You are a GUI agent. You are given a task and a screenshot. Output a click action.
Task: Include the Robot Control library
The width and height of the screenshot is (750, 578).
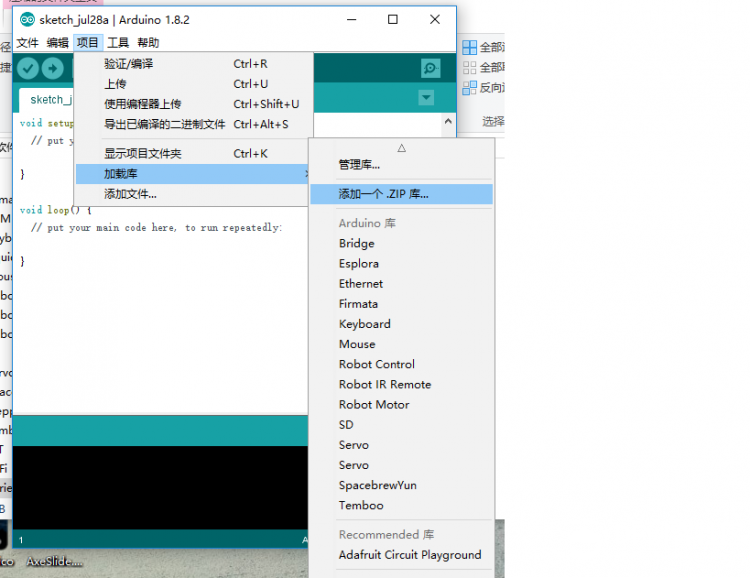(401, 364)
